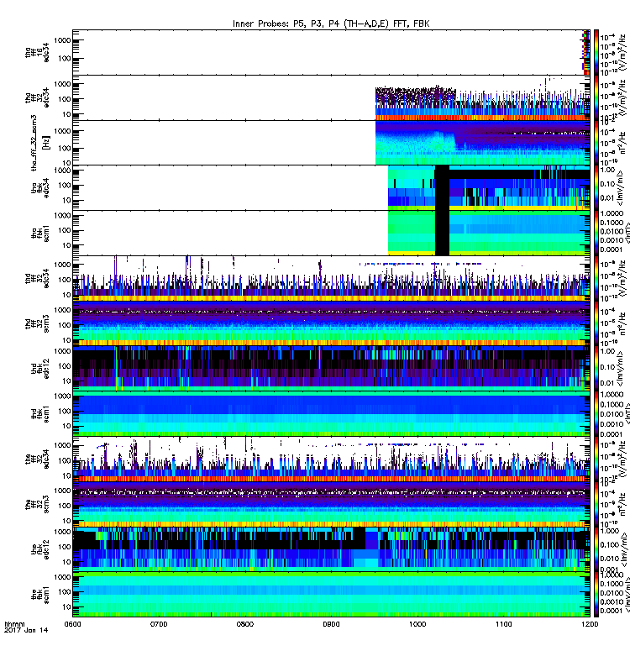Image resolution: width=630 pixels, height=672 pixels.
Task: Click the 'tha fbk scm1' axis label
Action: tap(39, 234)
